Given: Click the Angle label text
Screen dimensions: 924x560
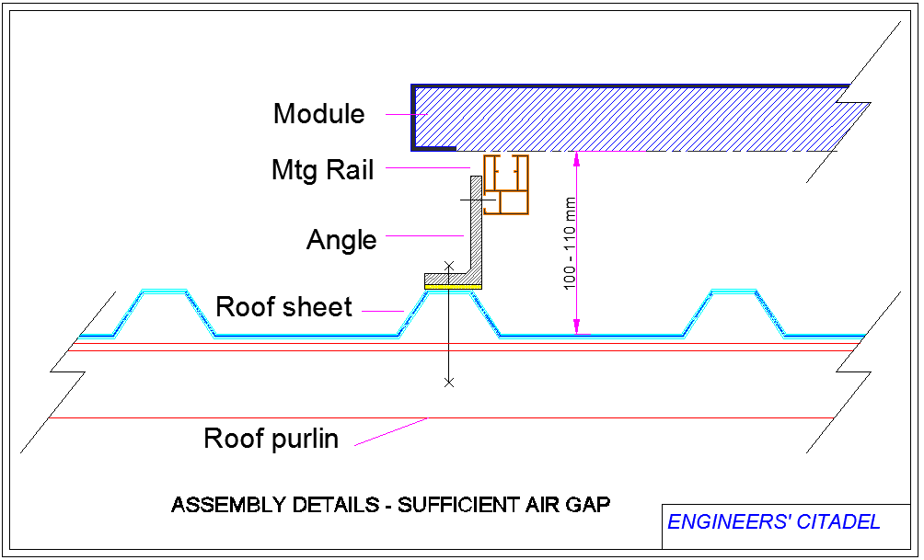Looking at the screenshot, I should 342,240.
